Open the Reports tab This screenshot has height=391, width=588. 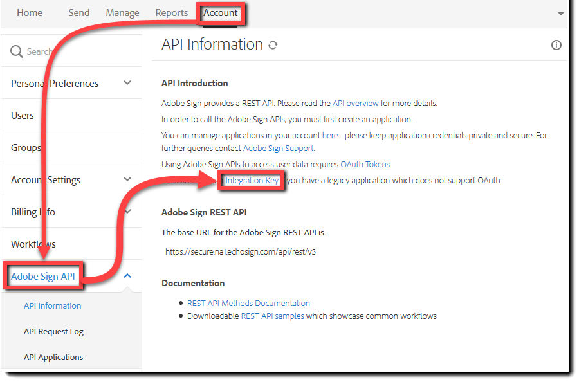[x=171, y=13]
